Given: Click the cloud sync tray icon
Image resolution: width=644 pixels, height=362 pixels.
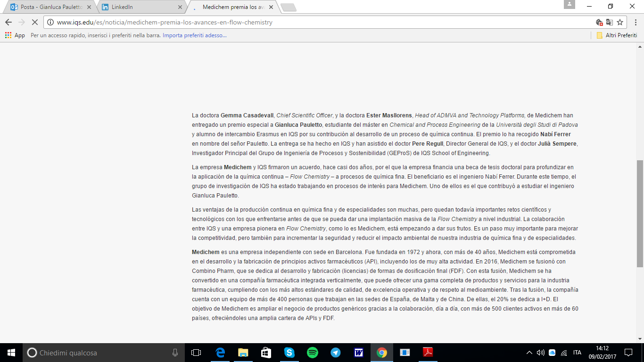Looking at the screenshot, I should (x=552, y=353).
